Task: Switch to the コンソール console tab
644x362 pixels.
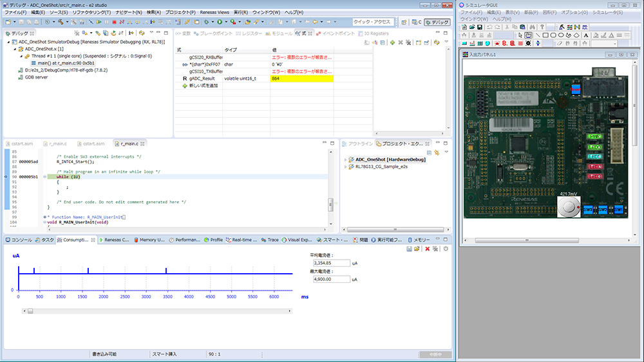Action: pos(19,240)
